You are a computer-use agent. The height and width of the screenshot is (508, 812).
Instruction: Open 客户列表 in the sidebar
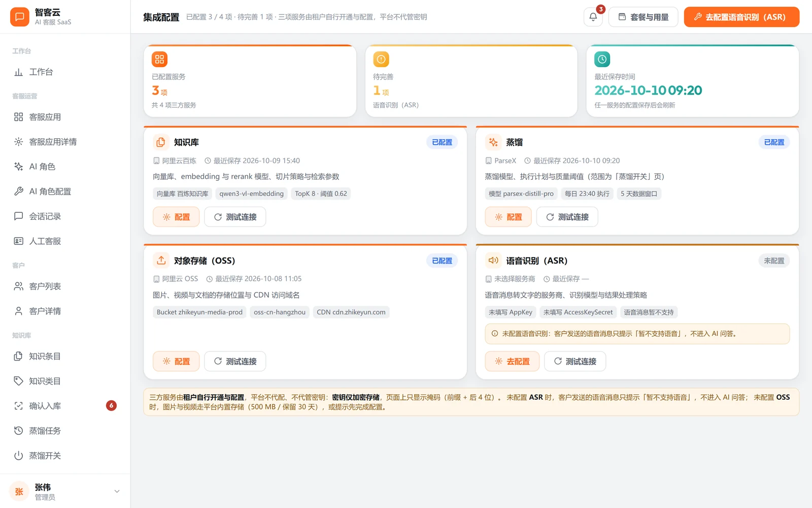[x=65, y=287]
